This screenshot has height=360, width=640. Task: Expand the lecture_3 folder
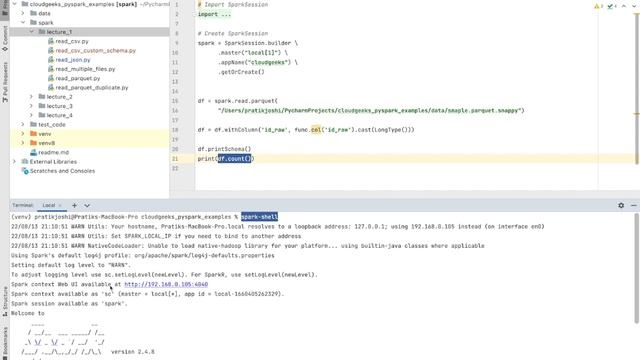tap(31, 106)
